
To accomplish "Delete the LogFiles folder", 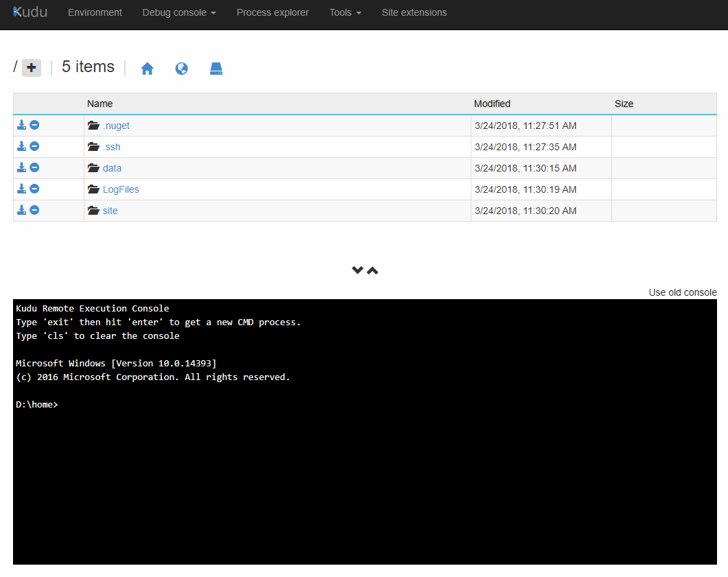I will (34, 189).
